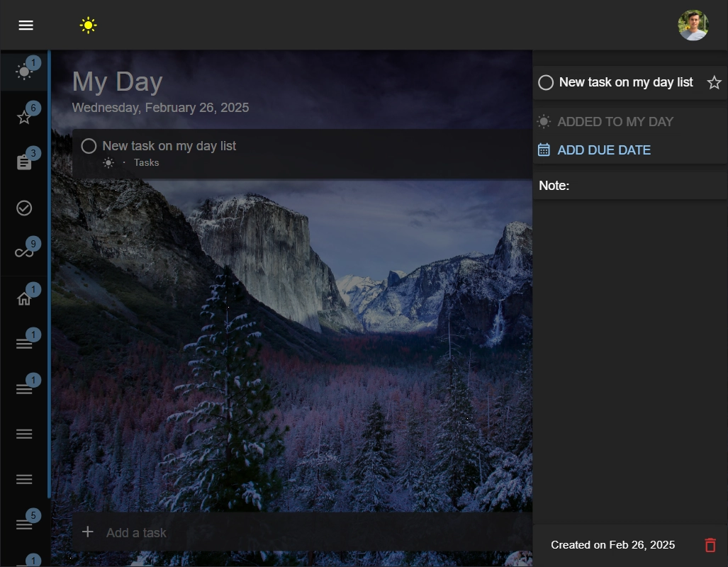Select the task title in details panel
Viewport: 728px width, 567px height.
pyautogui.click(x=626, y=83)
